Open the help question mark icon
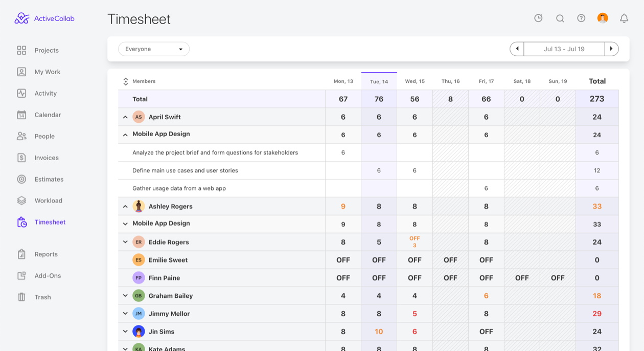 point(581,18)
